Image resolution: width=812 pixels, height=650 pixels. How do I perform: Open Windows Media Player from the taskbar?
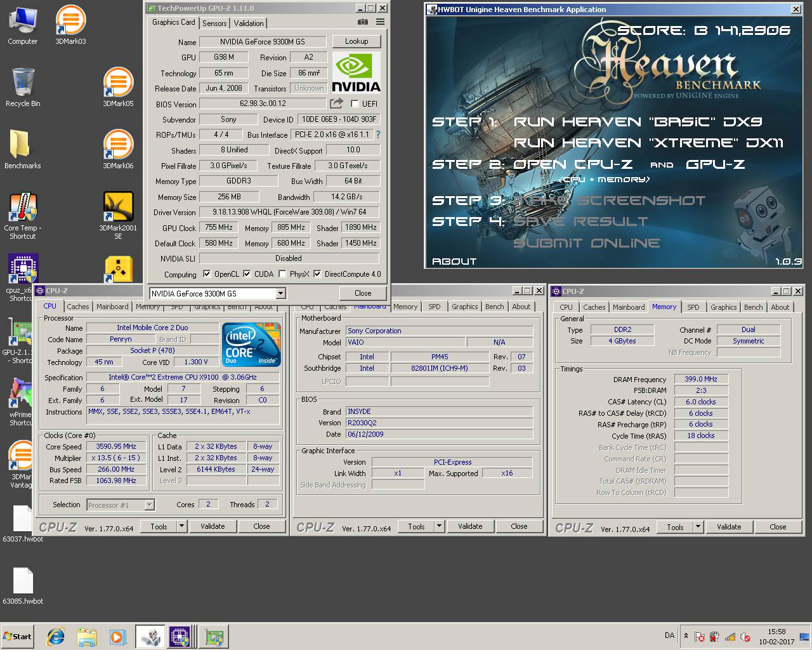pyautogui.click(x=117, y=637)
